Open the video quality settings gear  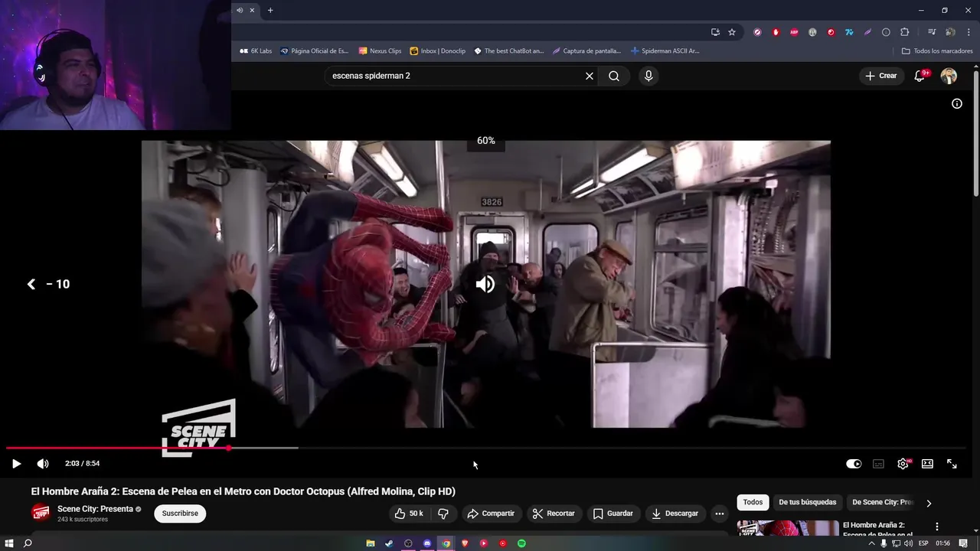coord(903,464)
